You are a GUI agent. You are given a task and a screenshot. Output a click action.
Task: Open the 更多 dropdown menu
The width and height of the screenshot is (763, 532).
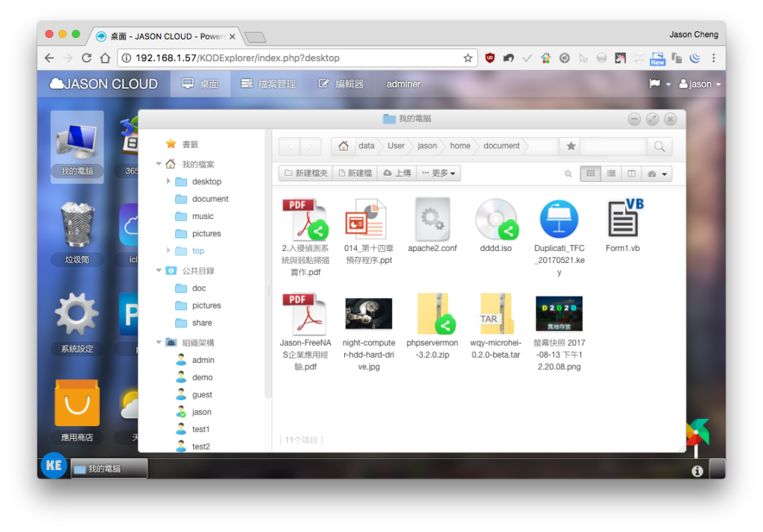tap(438, 174)
